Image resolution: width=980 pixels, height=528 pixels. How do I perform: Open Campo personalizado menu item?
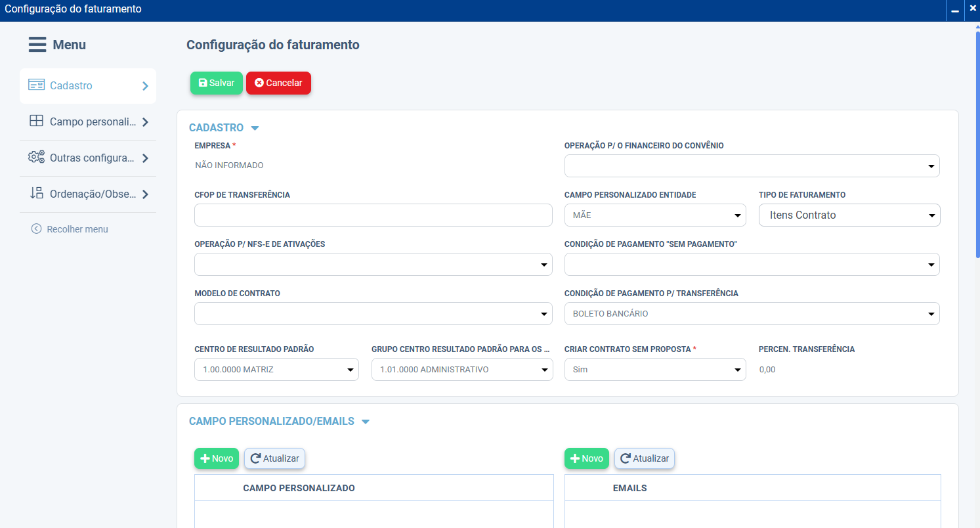[88, 122]
